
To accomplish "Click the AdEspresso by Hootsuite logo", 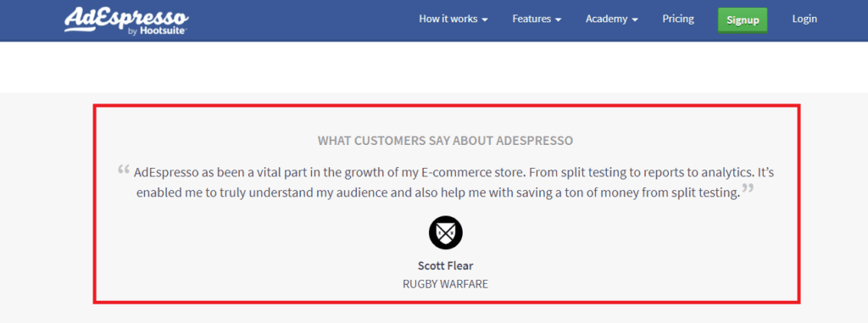I will [126, 21].
